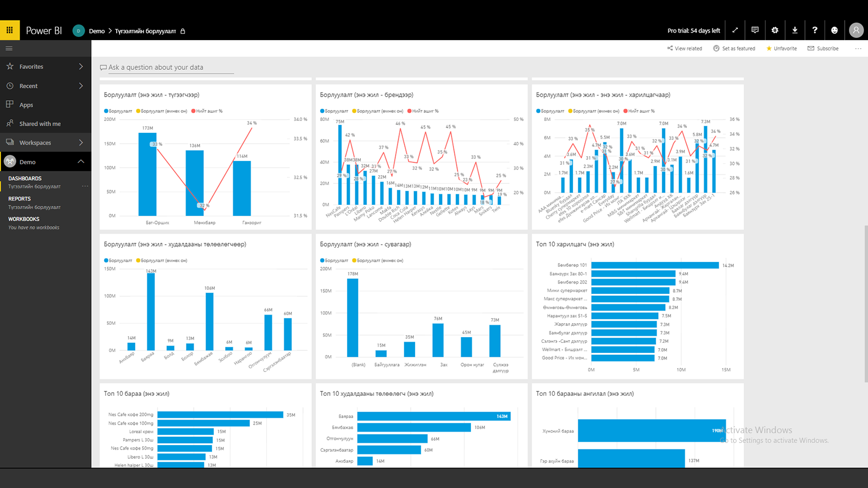Collapse the navigation pane hamburger icon
This screenshot has width=868, height=488.
(x=9, y=48)
